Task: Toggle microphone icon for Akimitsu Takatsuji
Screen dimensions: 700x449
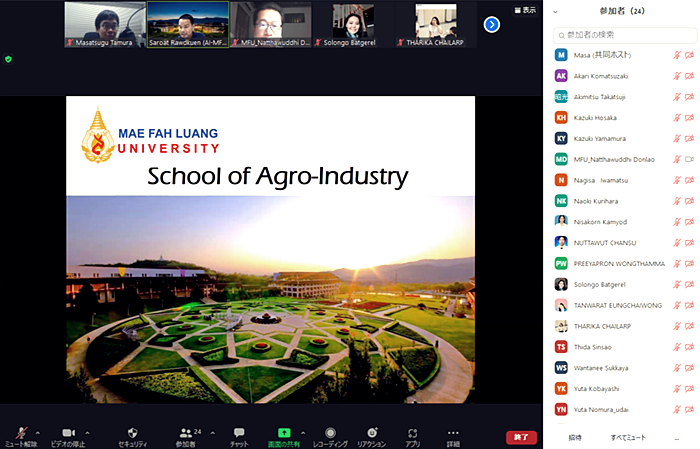Action: point(677,96)
